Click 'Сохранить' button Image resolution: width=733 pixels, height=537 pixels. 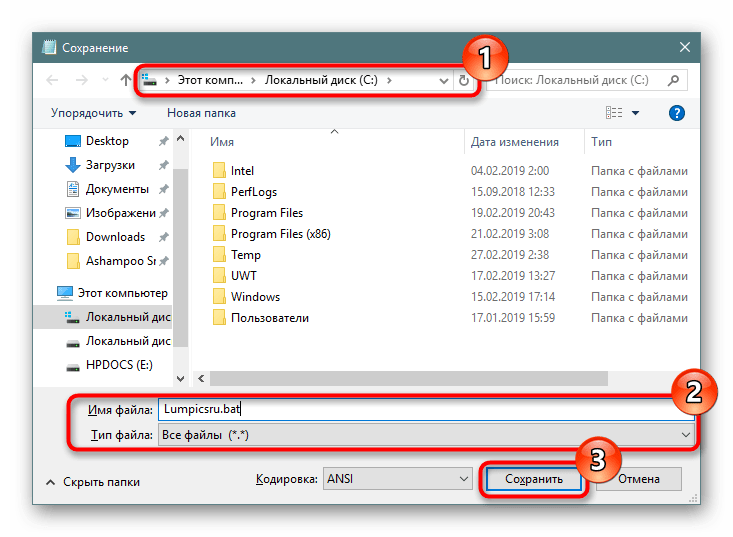[533, 479]
